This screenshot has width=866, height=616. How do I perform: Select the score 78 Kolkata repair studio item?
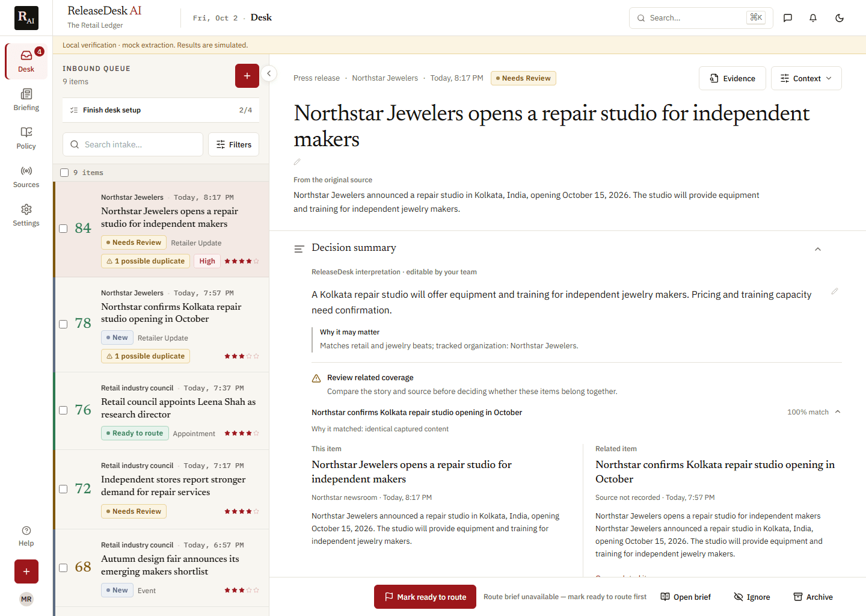63,324
